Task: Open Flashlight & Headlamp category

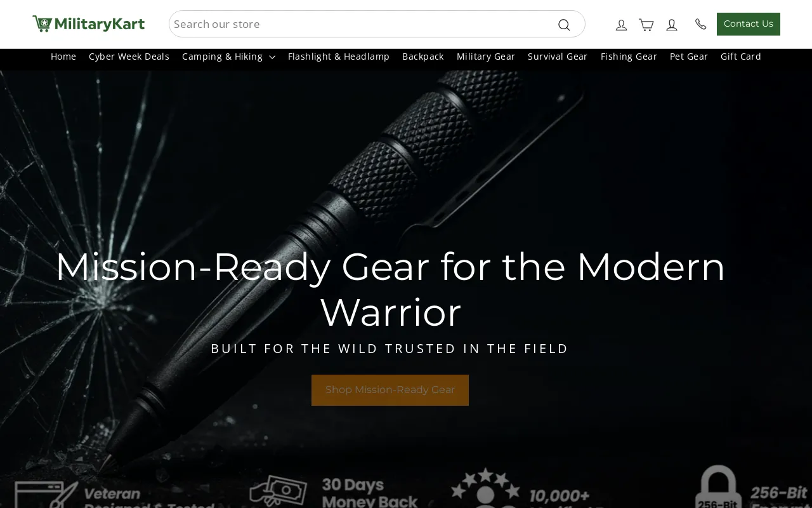Action: click(x=339, y=57)
